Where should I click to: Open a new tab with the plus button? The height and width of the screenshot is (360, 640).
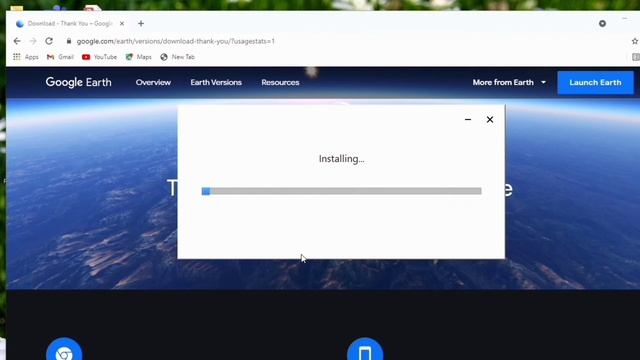(x=141, y=24)
